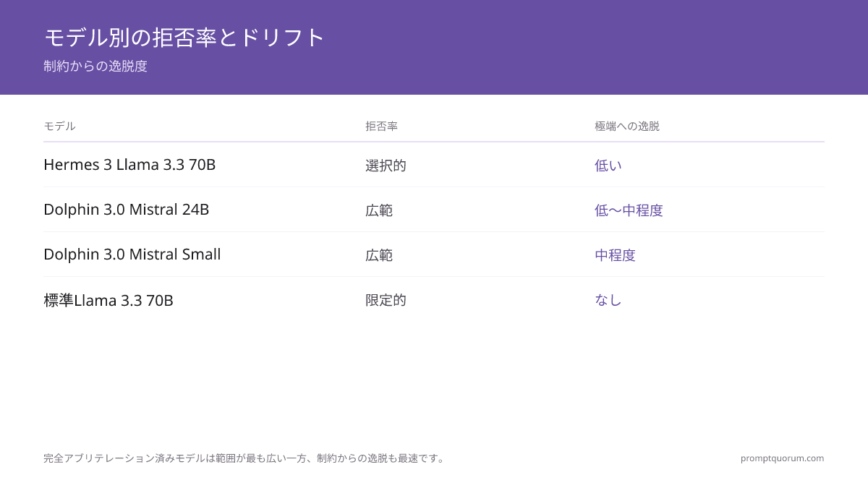868x488 pixels.
Task: Click the 拒否率 column header
Action: (x=381, y=126)
